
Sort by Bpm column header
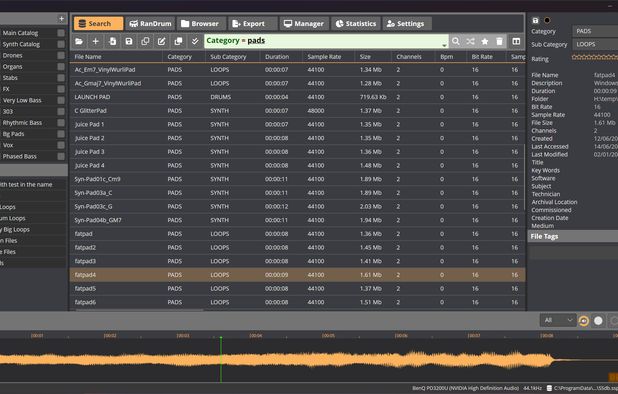pyautogui.click(x=451, y=57)
